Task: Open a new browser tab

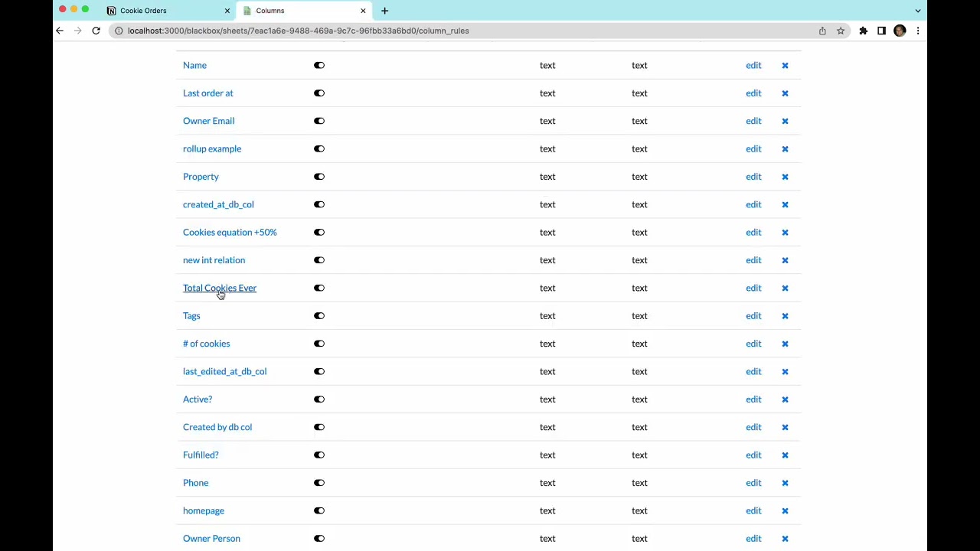Action: pyautogui.click(x=384, y=11)
